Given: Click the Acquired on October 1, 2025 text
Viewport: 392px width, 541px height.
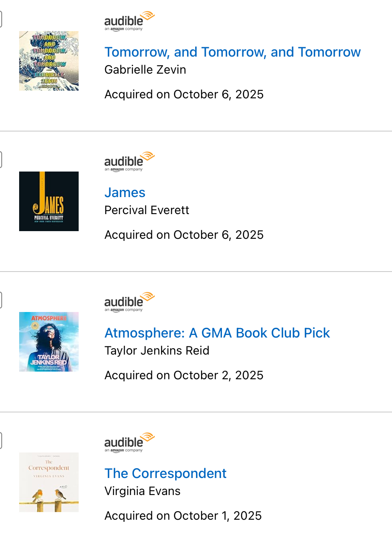Looking at the screenshot, I should (x=183, y=515).
